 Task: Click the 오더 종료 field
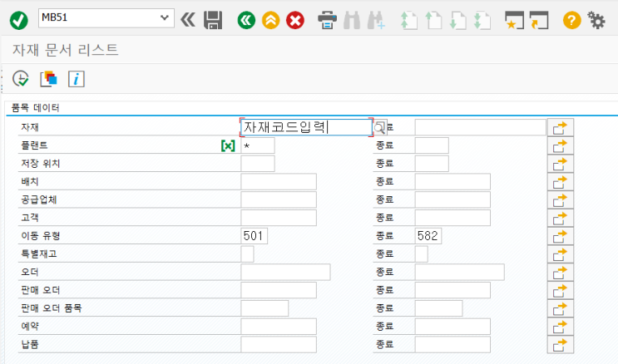pyautogui.click(x=460, y=273)
